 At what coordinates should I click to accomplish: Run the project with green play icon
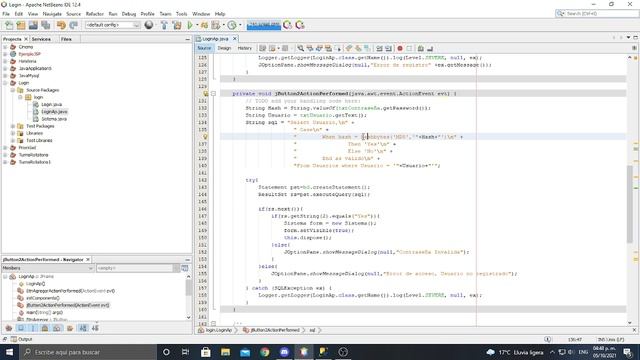190,25
